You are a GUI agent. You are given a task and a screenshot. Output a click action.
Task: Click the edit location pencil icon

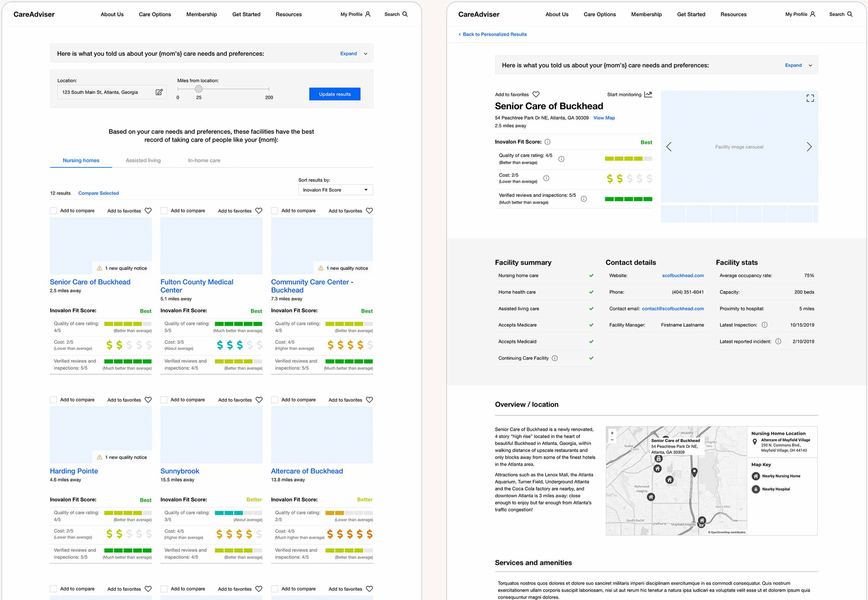[159, 92]
